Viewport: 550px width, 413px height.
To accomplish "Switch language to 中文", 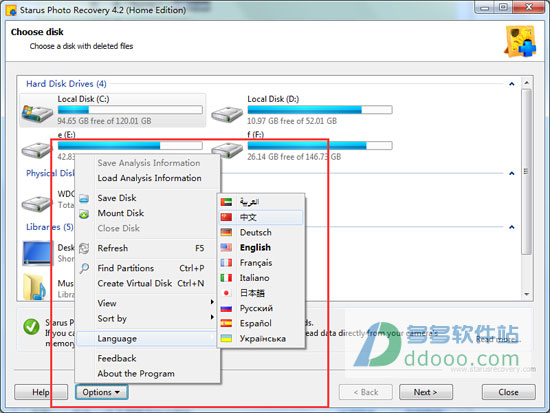I will [261, 217].
